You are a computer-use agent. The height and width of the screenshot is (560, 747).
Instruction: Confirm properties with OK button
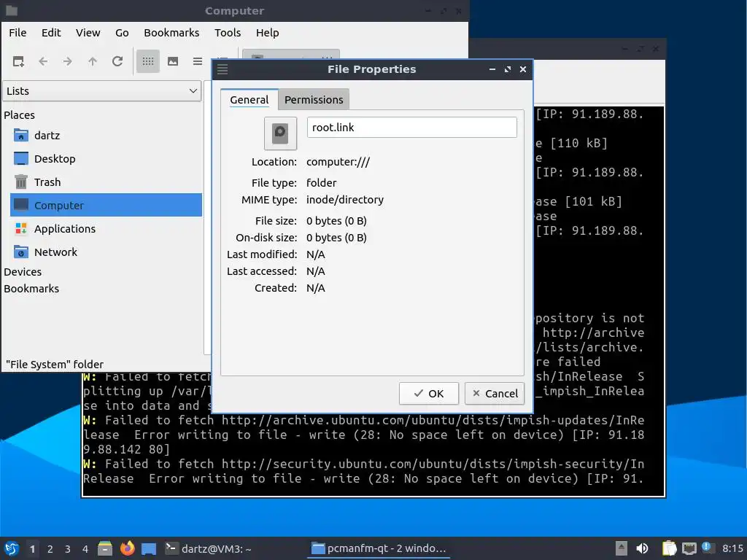coord(429,393)
